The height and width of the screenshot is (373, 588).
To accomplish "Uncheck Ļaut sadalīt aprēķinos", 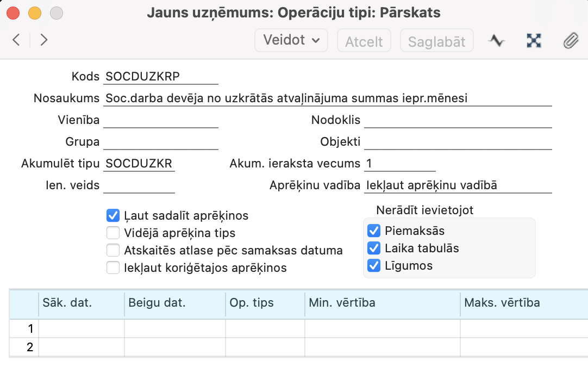I will pyautogui.click(x=113, y=216).
